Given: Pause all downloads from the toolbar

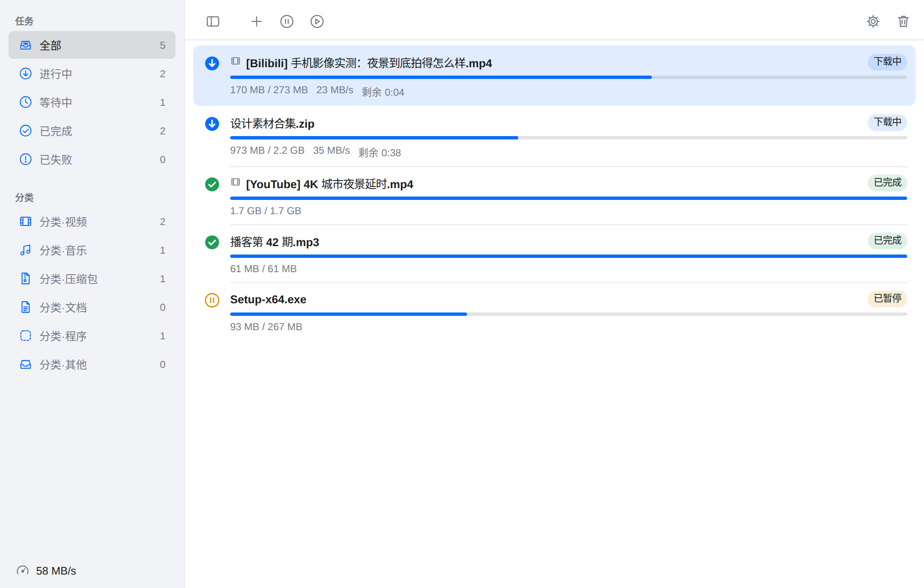Looking at the screenshot, I should pos(287,21).
